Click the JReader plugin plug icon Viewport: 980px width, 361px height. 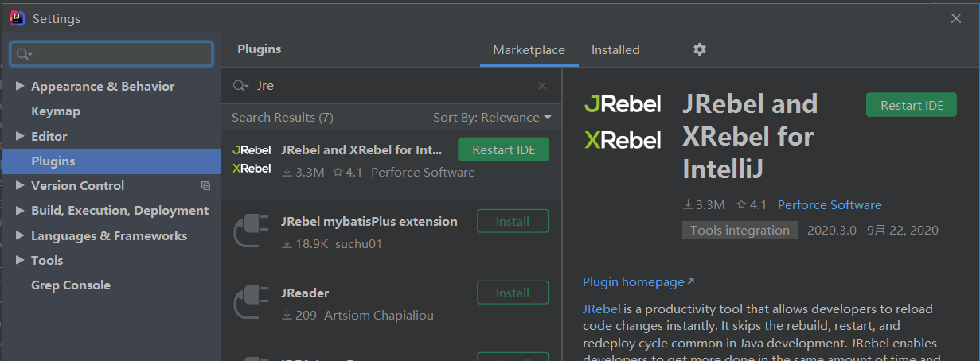(252, 303)
